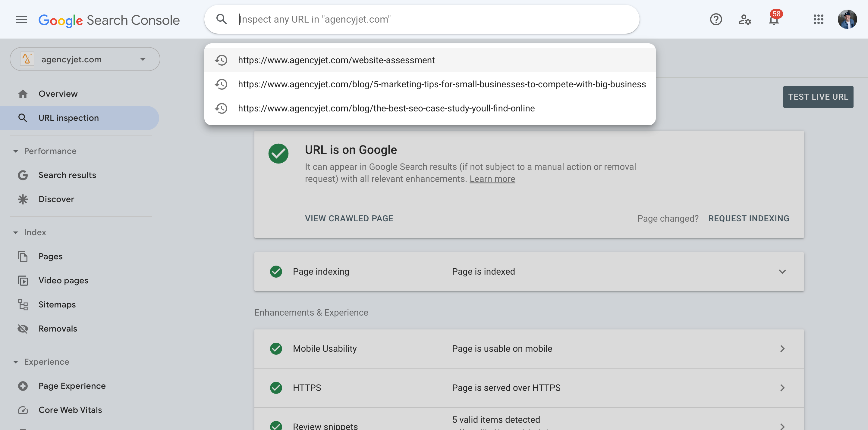Open HTTPS details arrow
The width and height of the screenshot is (868, 430).
tap(782, 388)
